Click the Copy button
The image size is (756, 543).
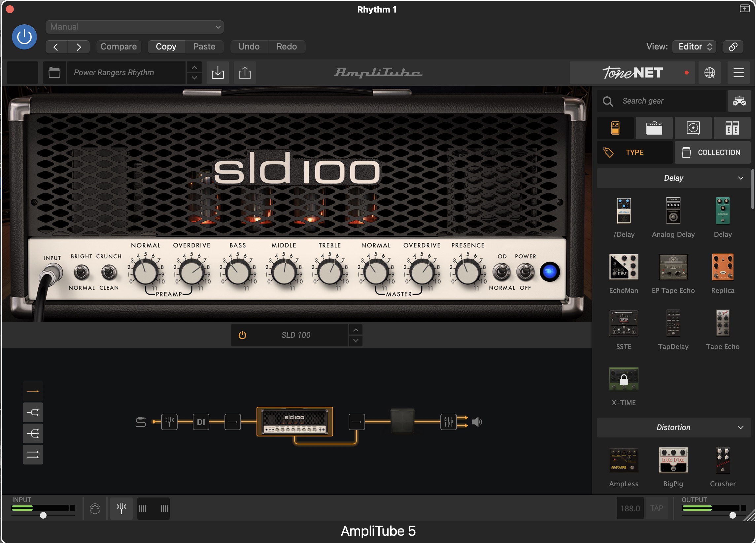(166, 47)
